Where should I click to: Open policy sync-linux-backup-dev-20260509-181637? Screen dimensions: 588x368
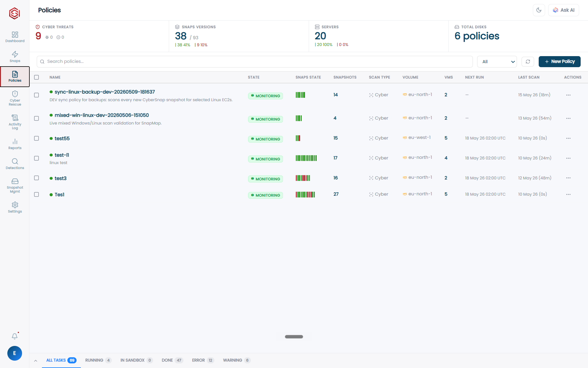105,92
